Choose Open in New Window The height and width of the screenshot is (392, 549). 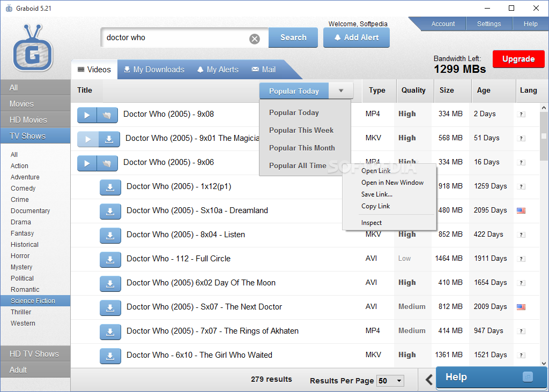(x=392, y=183)
